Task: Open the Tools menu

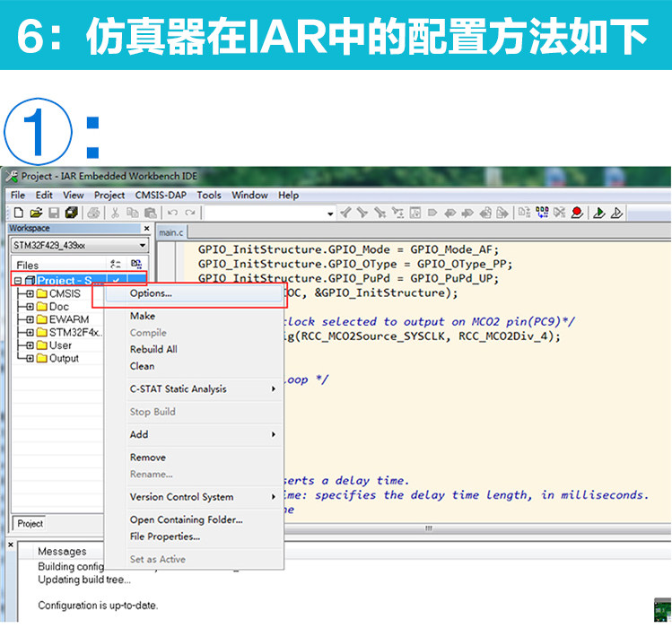Action: (209, 195)
